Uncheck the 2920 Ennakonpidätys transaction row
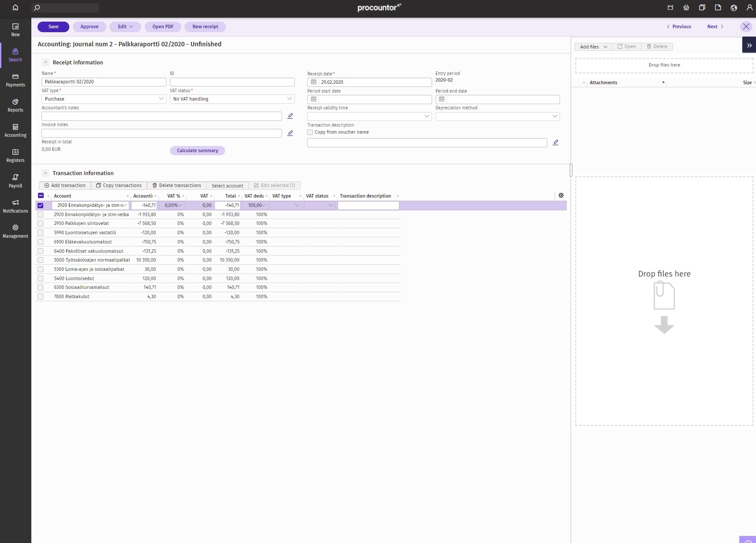 (41, 205)
